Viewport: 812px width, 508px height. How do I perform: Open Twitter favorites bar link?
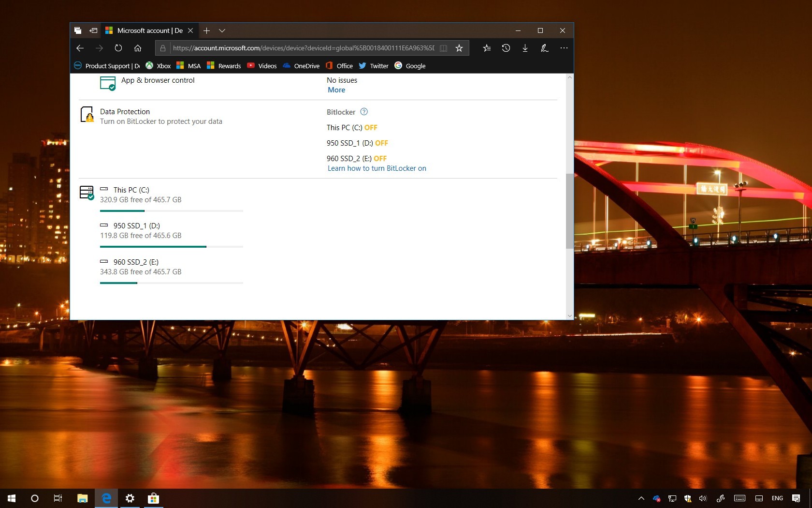[374, 66]
